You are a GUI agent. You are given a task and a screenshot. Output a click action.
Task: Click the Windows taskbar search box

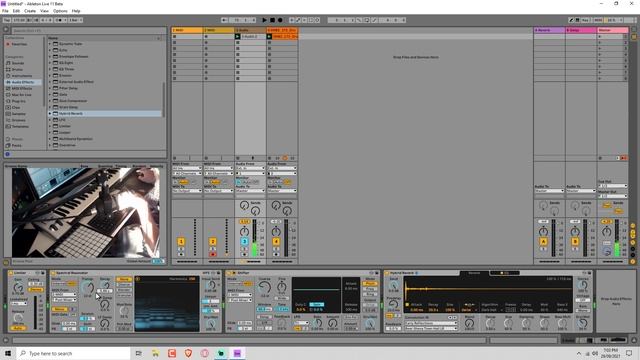[x=73, y=353]
